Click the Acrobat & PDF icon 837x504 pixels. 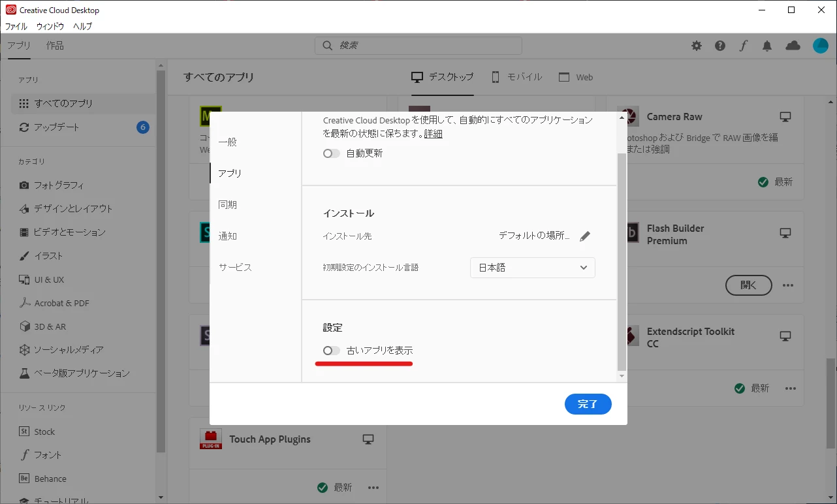[24, 303]
